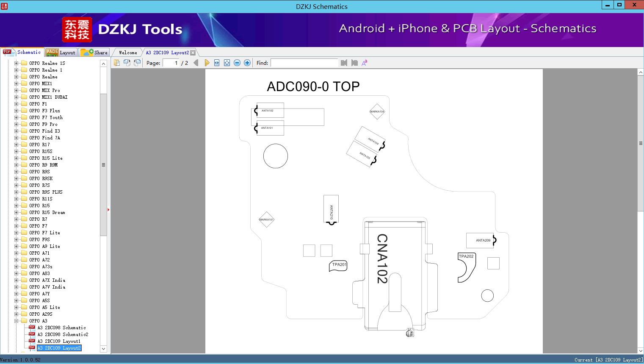
Task: Expand the OPPO Find X3 folder
Action: tap(17, 131)
